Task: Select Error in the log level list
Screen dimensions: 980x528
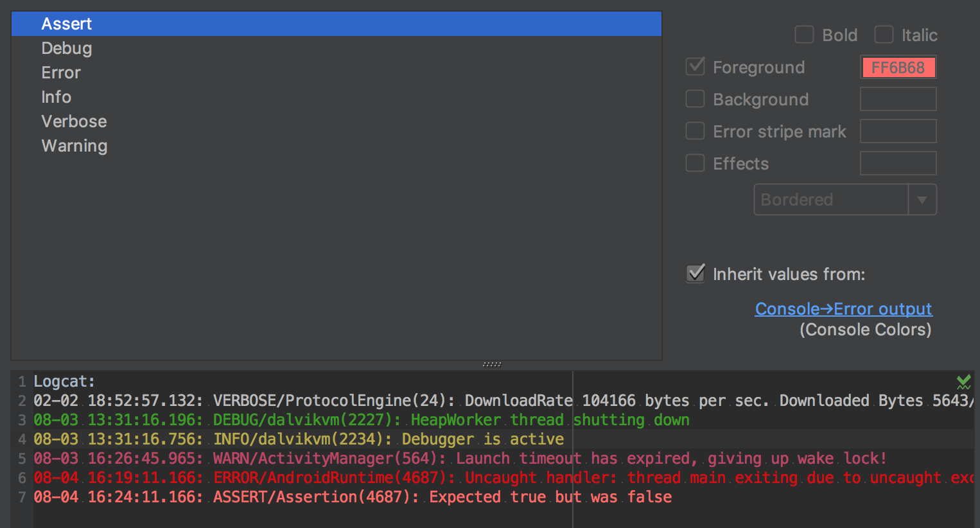Action: point(61,73)
